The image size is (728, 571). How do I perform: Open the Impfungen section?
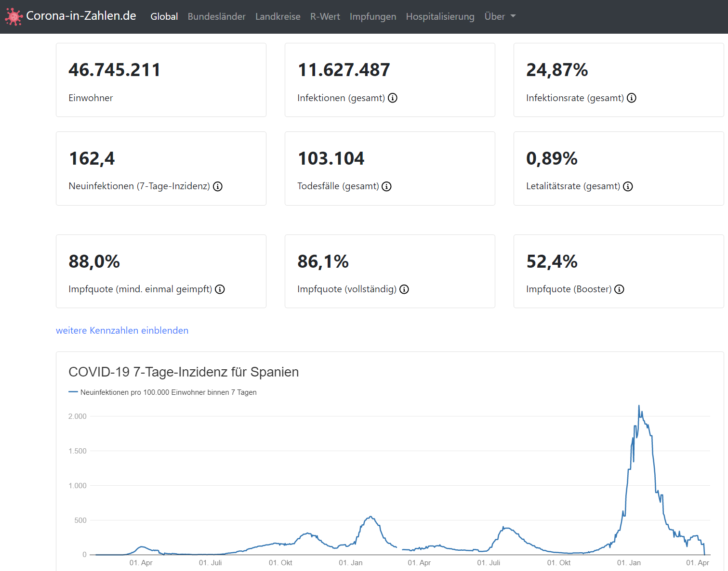372,16
